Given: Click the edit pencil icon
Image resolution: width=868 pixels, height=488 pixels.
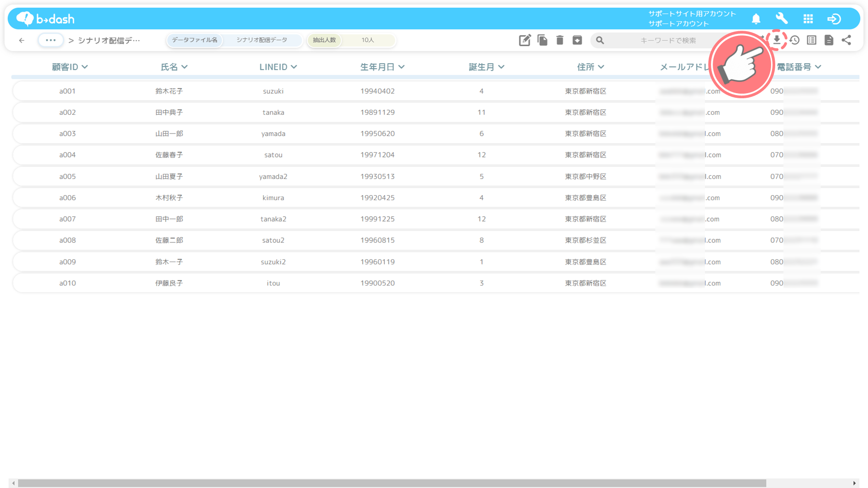Looking at the screenshot, I should 524,40.
